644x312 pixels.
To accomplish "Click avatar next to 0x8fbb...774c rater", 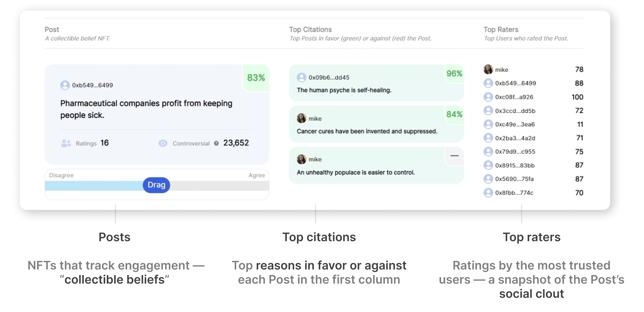I will (x=488, y=193).
